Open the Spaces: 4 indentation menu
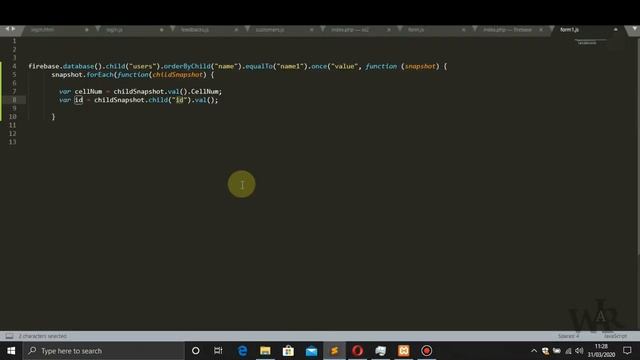640x360 pixels. point(568,336)
